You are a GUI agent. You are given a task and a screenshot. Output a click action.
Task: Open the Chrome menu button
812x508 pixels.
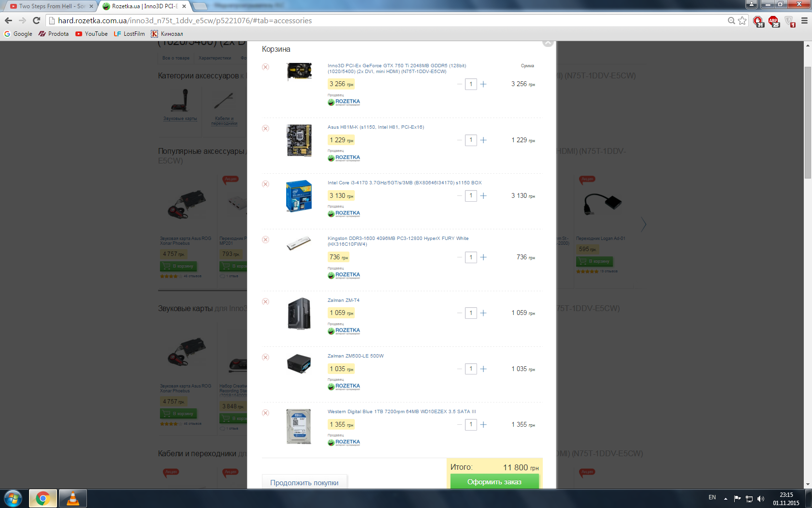pos(804,20)
